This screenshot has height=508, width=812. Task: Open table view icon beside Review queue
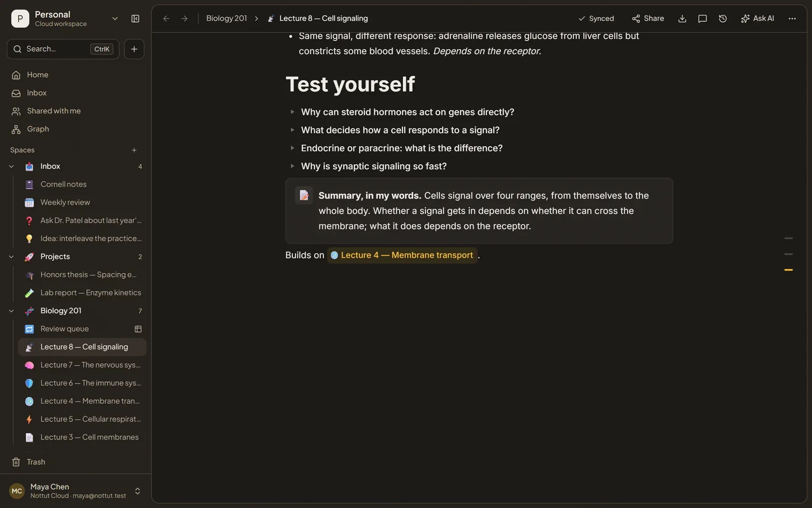138,329
